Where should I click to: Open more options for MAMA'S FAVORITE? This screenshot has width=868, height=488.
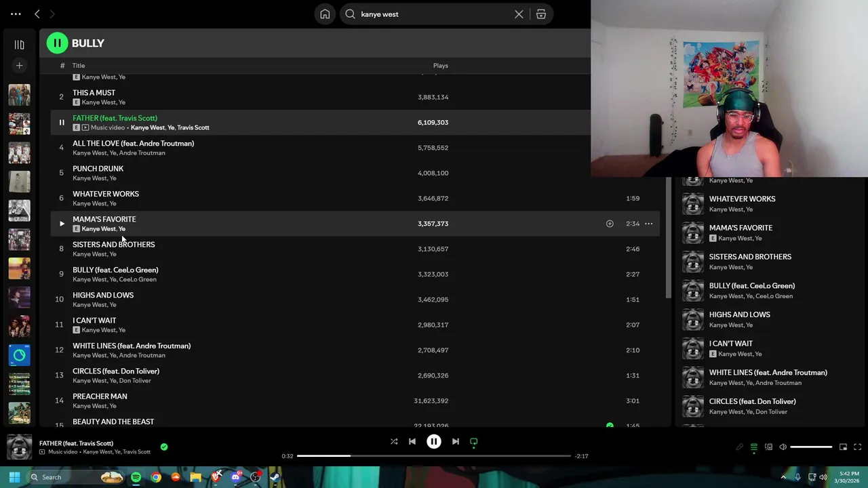(648, 224)
